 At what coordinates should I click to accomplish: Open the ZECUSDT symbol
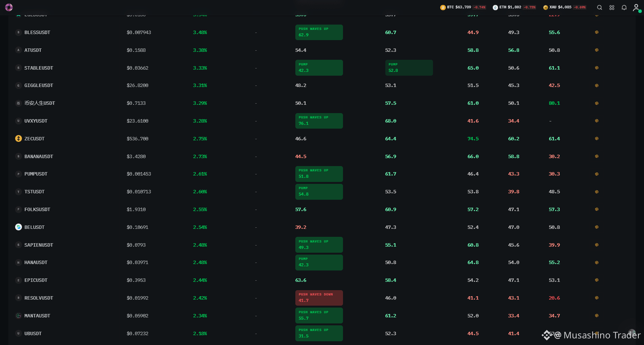pos(34,139)
